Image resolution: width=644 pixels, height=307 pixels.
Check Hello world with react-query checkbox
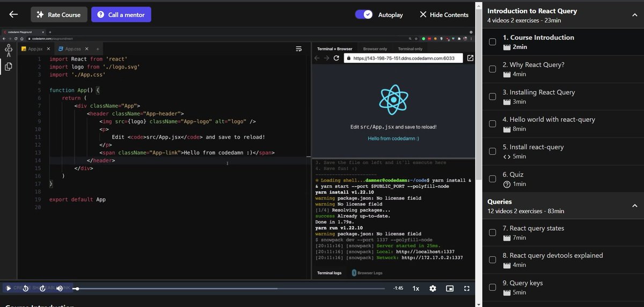click(x=492, y=124)
